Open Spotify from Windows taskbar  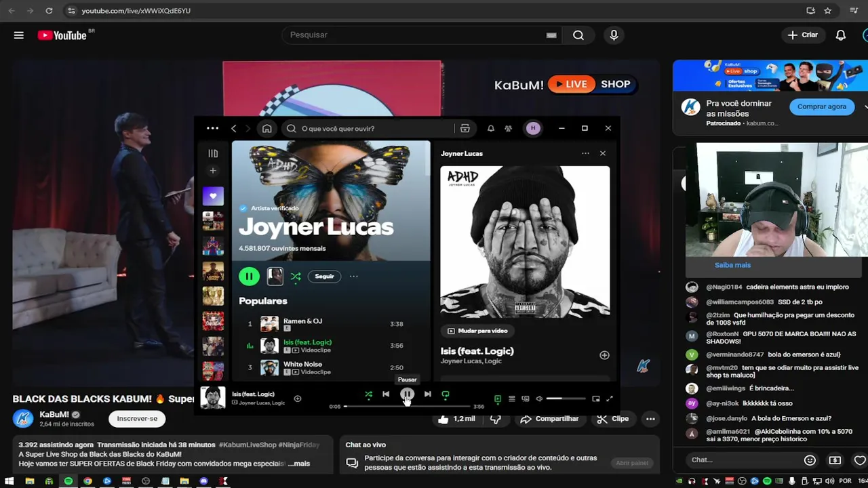(68, 481)
